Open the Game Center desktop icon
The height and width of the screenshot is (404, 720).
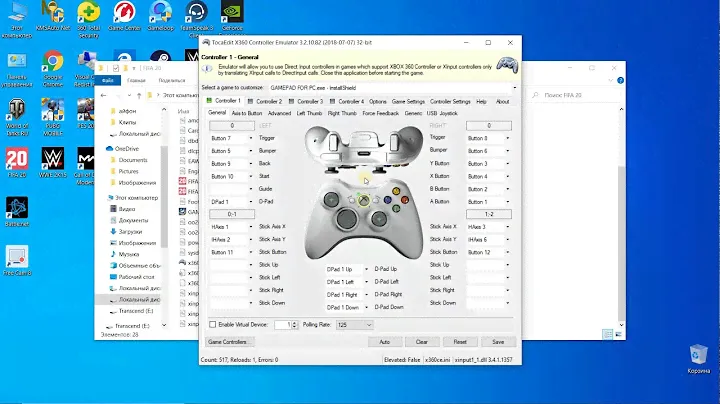[x=123, y=17]
